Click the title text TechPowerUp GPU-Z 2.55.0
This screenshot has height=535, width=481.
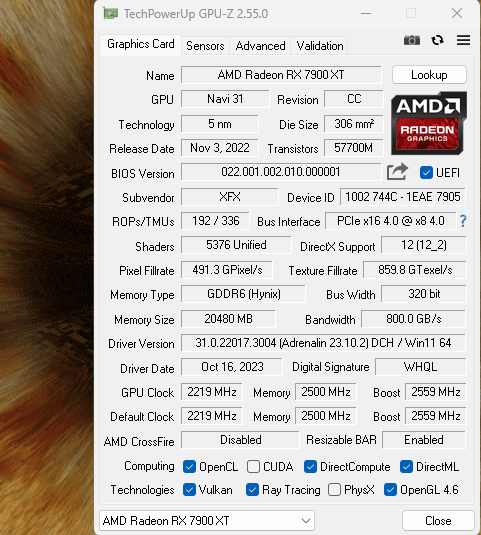196,14
